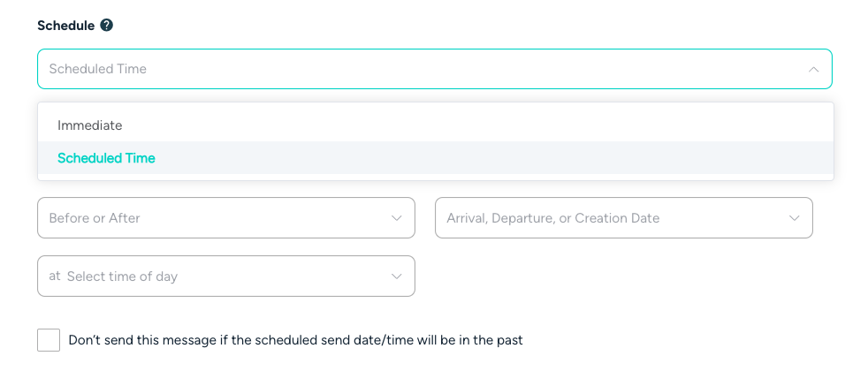868x371 pixels.
Task: Click the bold "Schedule" heading label
Action: 65,26
